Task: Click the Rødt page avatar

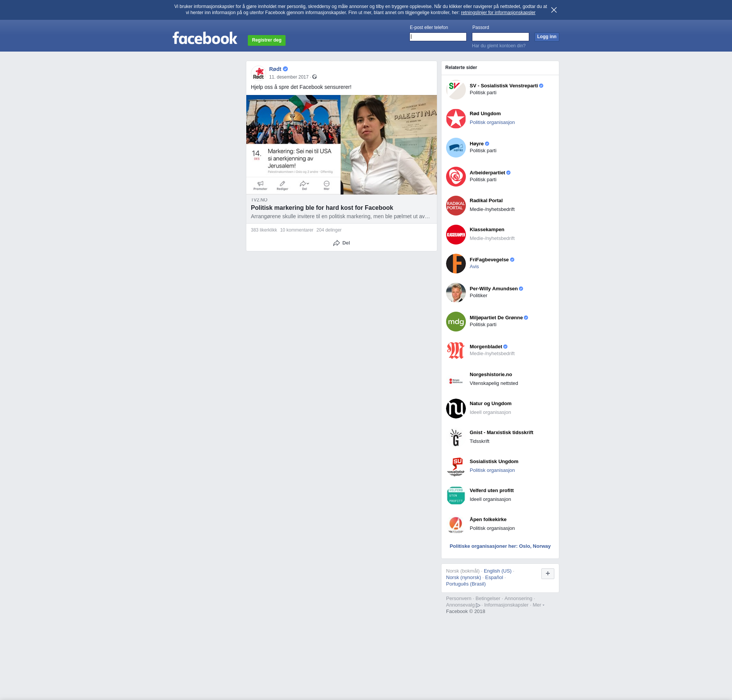Action: point(258,73)
